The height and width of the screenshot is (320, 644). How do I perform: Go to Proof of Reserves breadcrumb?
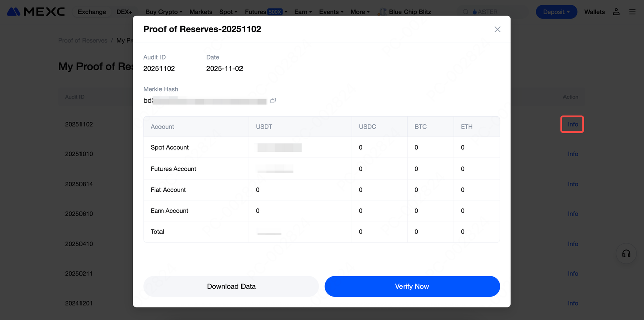[x=83, y=40]
